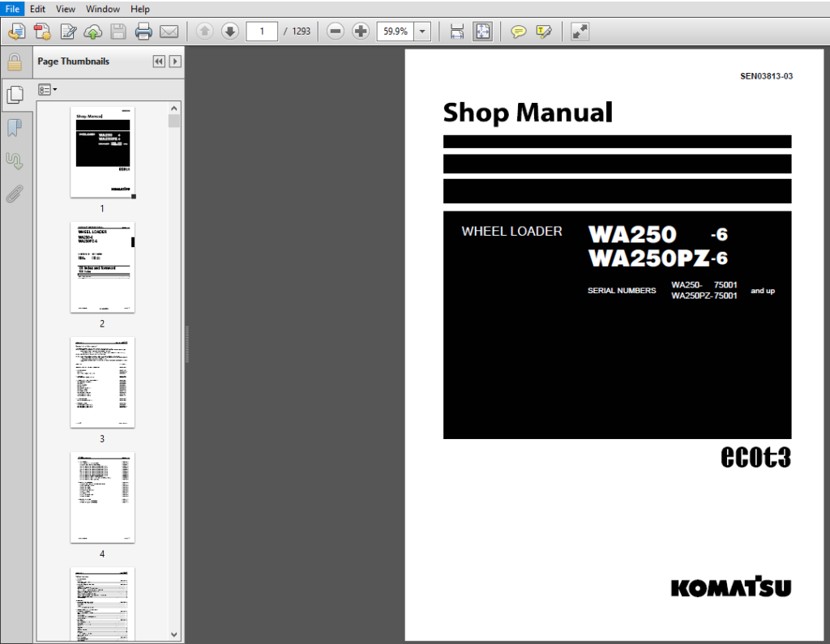Click the Print icon

click(x=143, y=32)
